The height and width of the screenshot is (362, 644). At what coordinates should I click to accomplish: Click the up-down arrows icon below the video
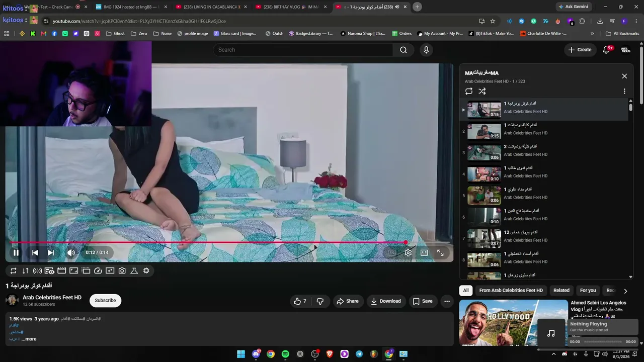point(25,270)
